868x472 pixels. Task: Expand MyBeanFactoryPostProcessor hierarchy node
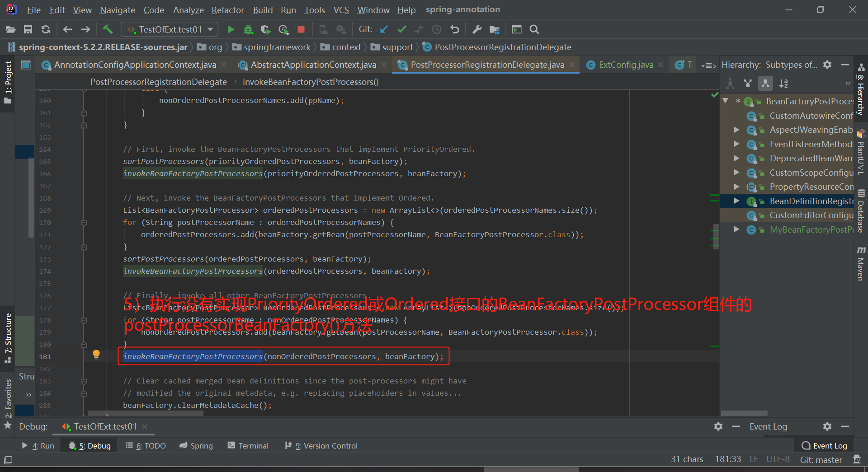[x=737, y=229]
